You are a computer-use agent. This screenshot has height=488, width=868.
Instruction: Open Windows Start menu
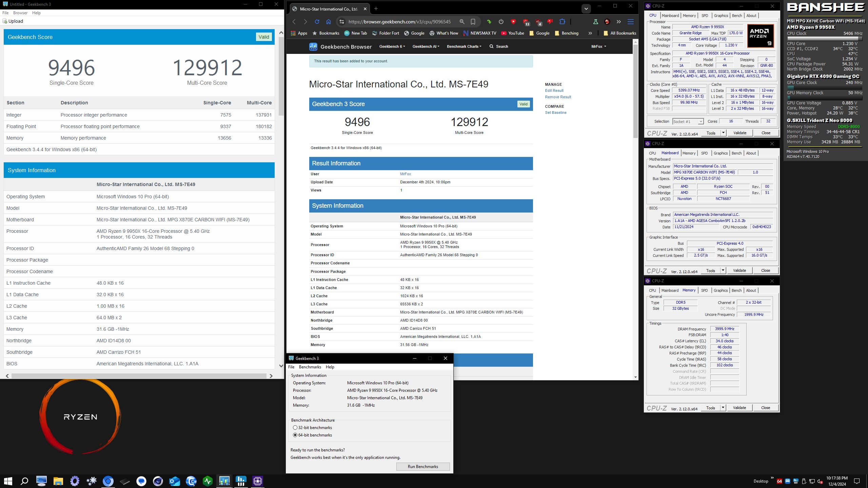pyautogui.click(x=8, y=481)
